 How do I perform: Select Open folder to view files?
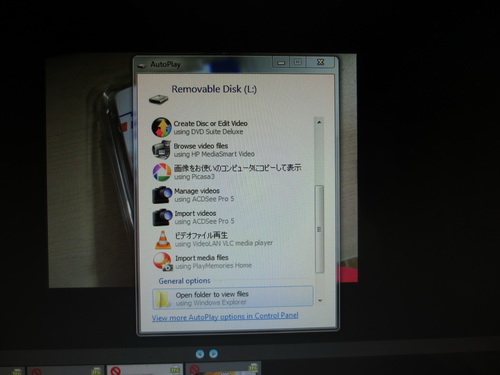pyautogui.click(x=233, y=297)
